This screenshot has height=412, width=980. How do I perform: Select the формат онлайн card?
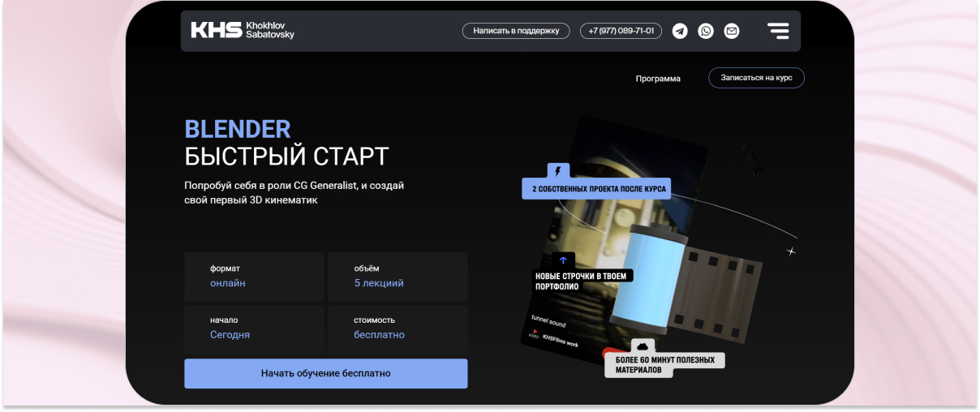pos(254,277)
